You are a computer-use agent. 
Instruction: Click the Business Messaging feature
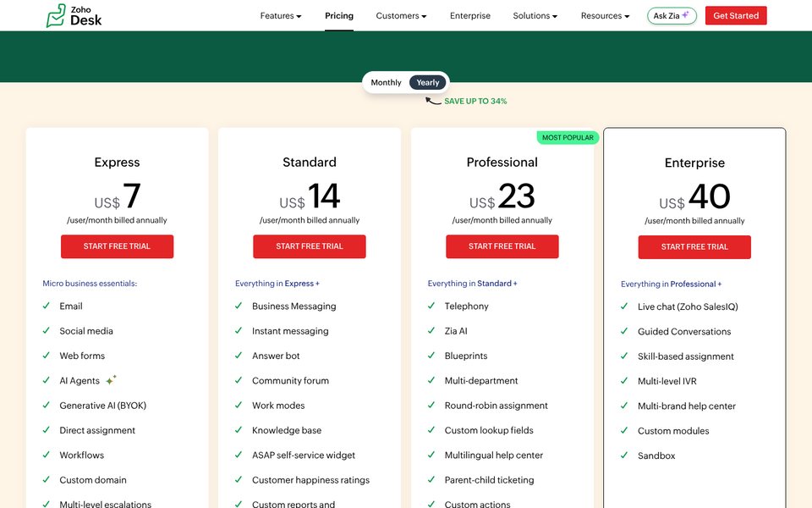tap(294, 306)
